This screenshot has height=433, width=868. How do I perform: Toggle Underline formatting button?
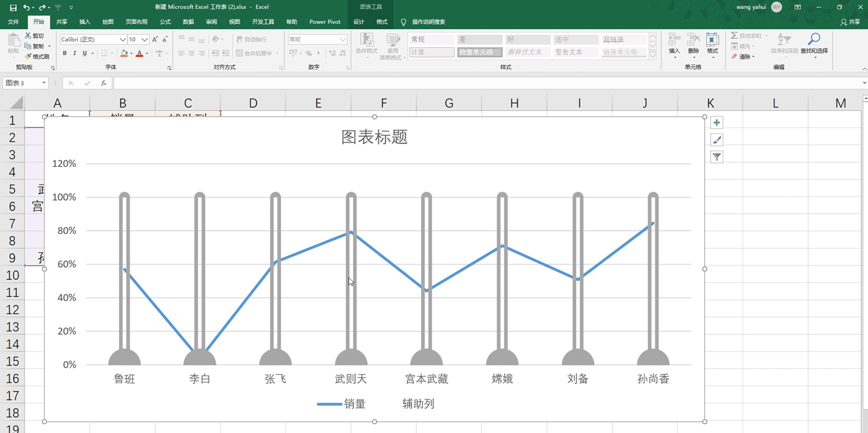[x=84, y=53]
